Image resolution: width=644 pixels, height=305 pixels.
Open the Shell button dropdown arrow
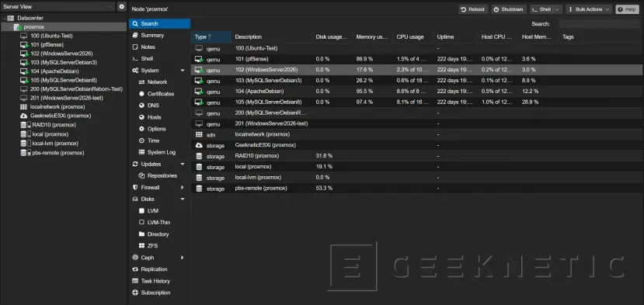(x=557, y=9)
